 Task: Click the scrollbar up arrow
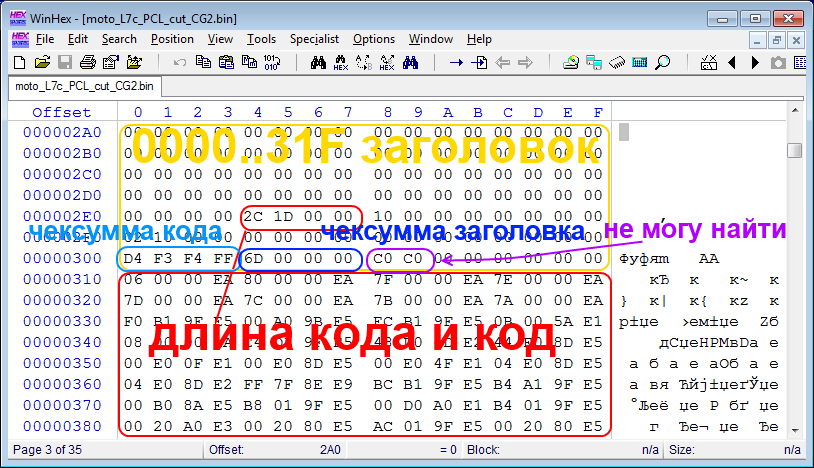pyautogui.click(x=795, y=110)
